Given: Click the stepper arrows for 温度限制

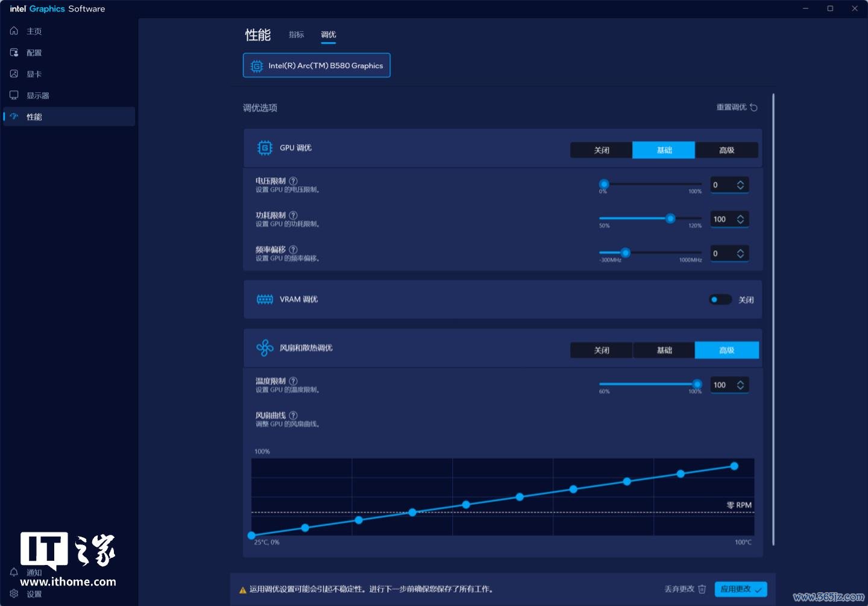Looking at the screenshot, I should click(x=740, y=385).
